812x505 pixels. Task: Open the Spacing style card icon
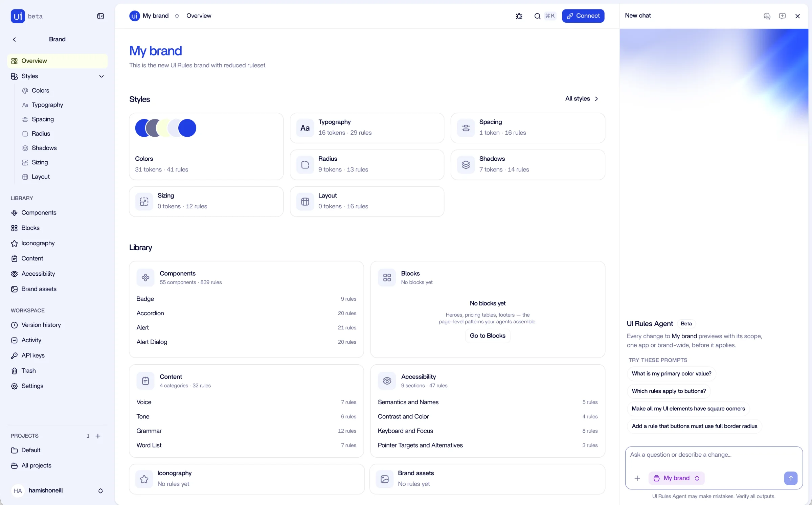click(466, 128)
